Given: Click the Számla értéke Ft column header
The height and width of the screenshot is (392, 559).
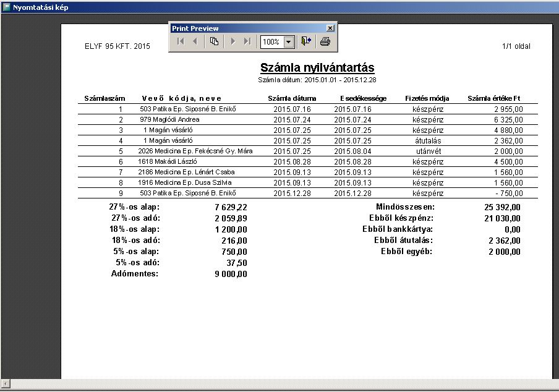Looking at the screenshot, I should 493,98.
